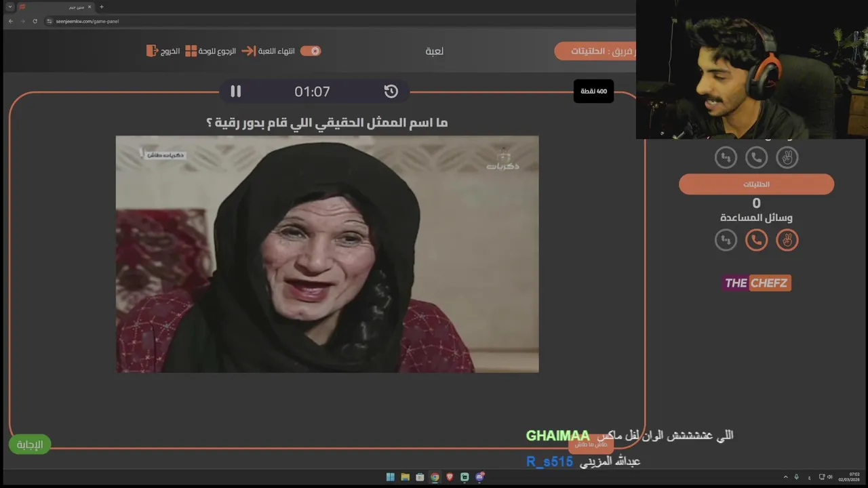This screenshot has width=868, height=488.
Task: Click the الخروج text link
Action: click(170, 51)
